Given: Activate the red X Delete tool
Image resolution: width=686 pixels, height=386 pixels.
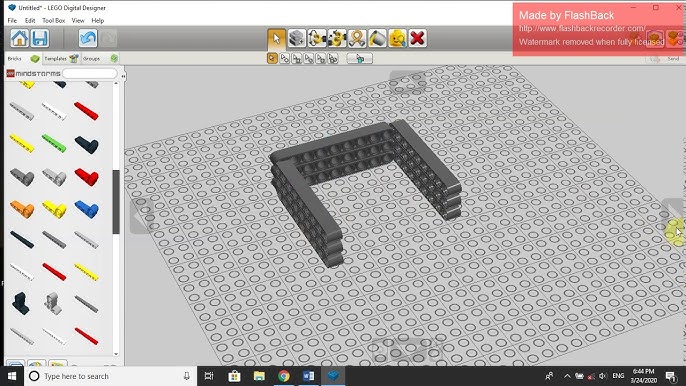Looking at the screenshot, I should 417,39.
